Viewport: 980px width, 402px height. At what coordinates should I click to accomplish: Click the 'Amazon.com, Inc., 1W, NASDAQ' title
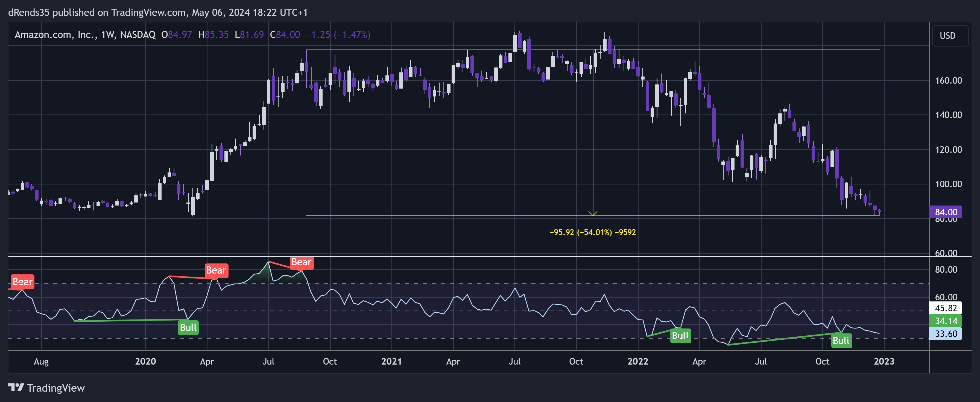click(85, 35)
